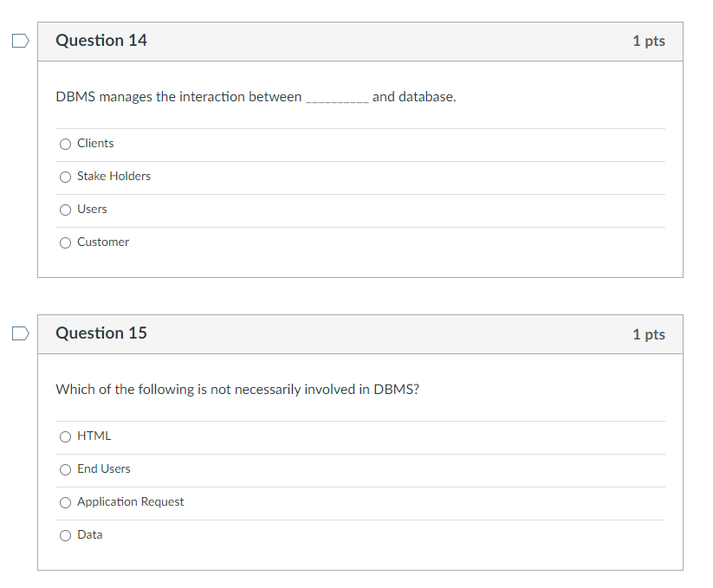Select the HTML radio button

[x=65, y=436]
